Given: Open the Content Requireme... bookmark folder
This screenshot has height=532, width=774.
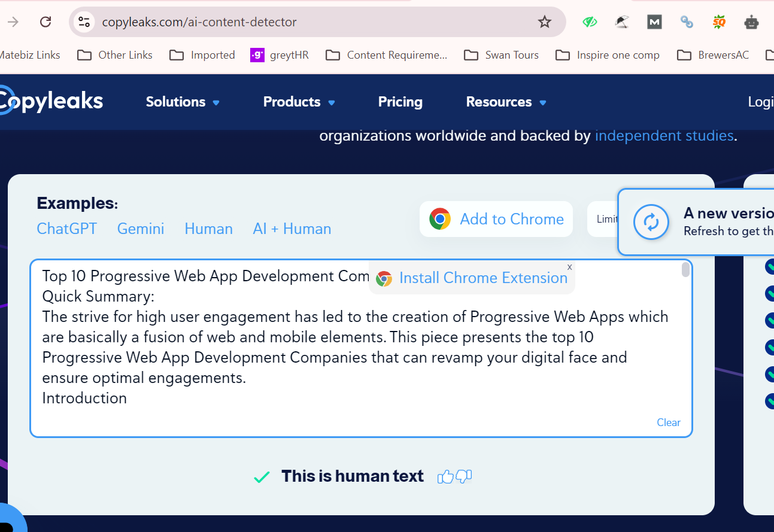Looking at the screenshot, I should pyautogui.click(x=387, y=55).
